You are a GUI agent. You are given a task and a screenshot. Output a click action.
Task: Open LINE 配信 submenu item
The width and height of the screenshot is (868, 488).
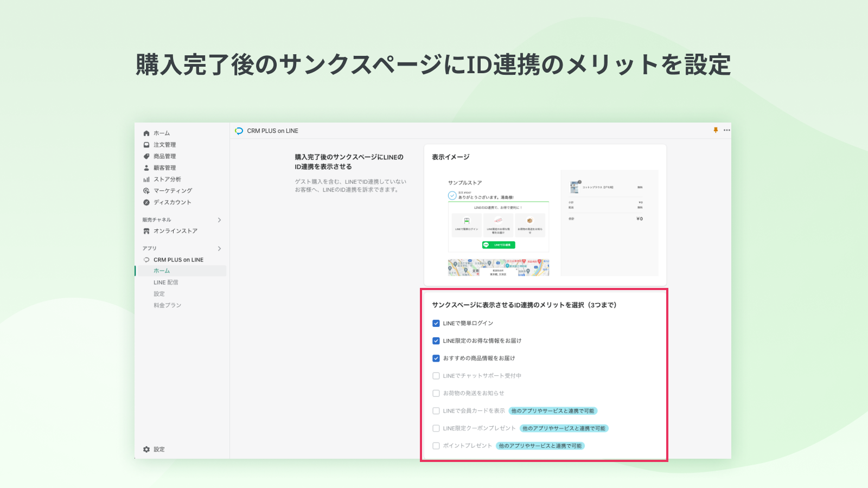coord(166,282)
